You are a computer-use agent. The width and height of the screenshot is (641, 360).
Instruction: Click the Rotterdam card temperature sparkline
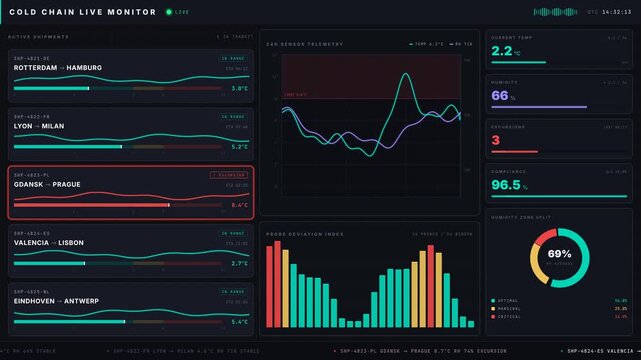coord(131,78)
